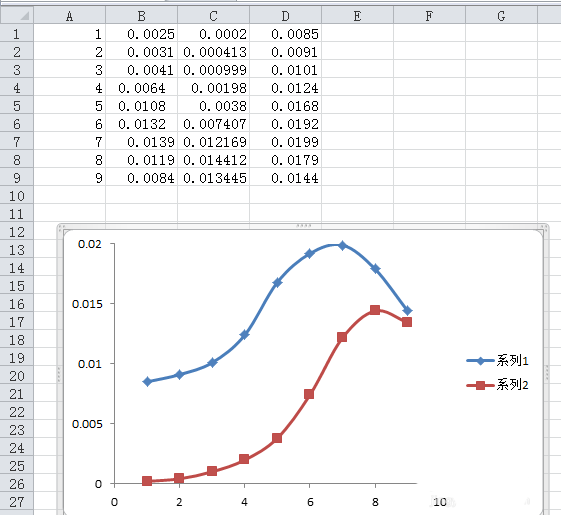Select column D header
The height and width of the screenshot is (521, 561).
point(285,15)
